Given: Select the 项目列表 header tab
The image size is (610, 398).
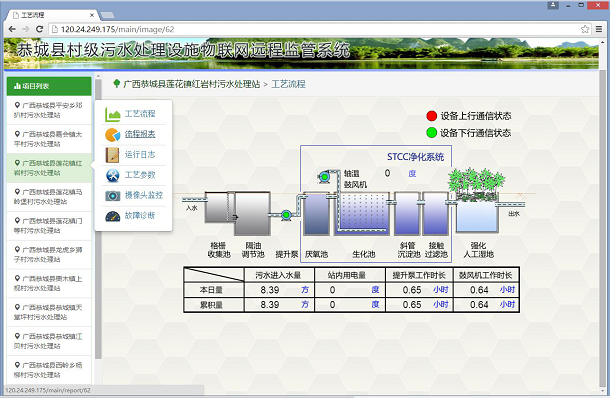Looking at the screenshot, I should (49, 86).
